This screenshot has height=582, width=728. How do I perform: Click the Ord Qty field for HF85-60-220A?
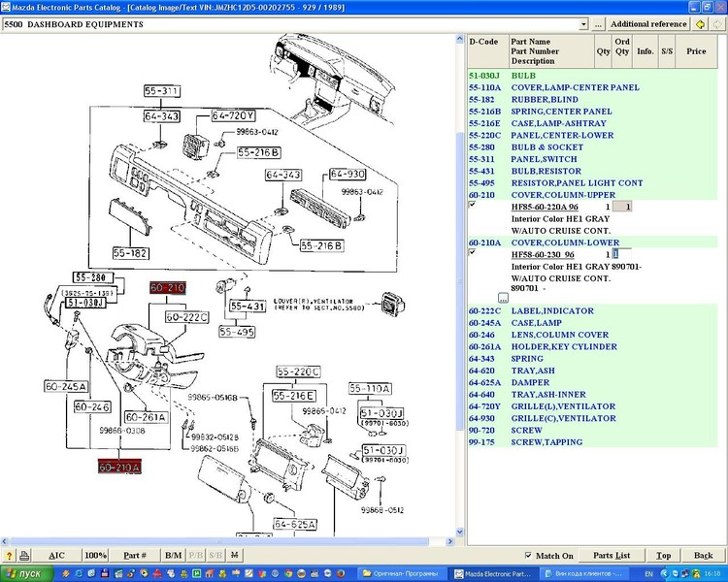click(x=622, y=207)
